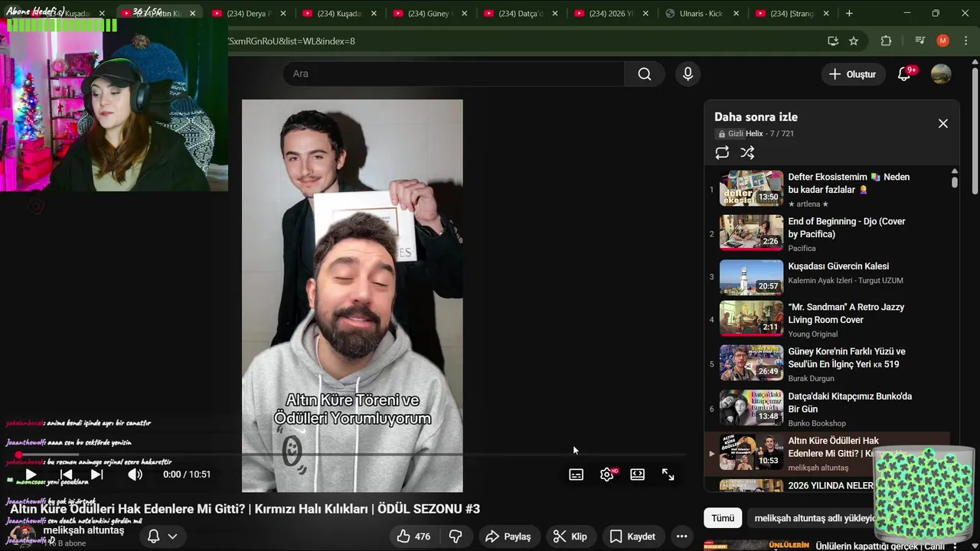The width and height of the screenshot is (980, 551).
Task: Switch to the Derya browser tab
Action: [x=250, y=14]
